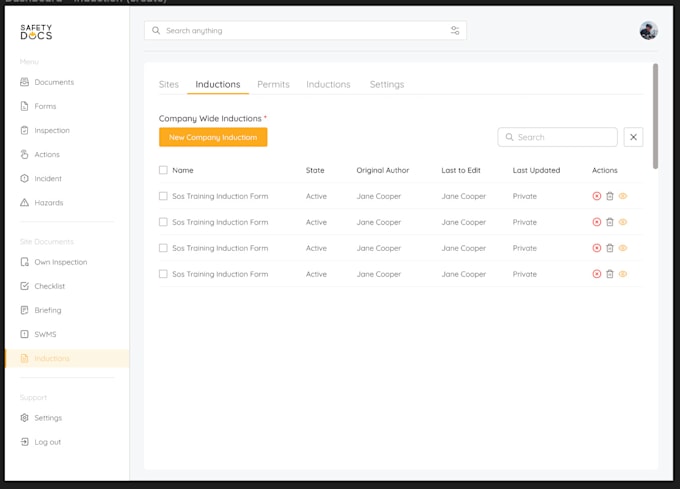Click the table Search input box
680x489 pixels.
(x=557, y=137)
